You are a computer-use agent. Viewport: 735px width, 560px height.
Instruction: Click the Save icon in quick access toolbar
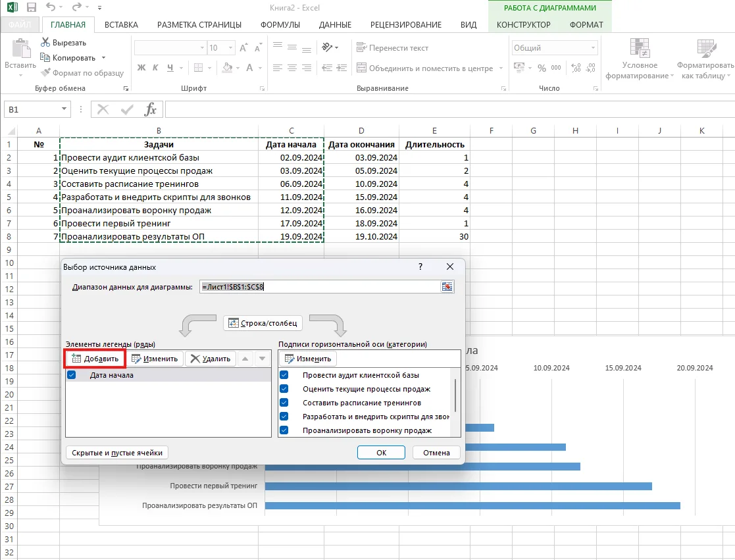coord(32,7)
